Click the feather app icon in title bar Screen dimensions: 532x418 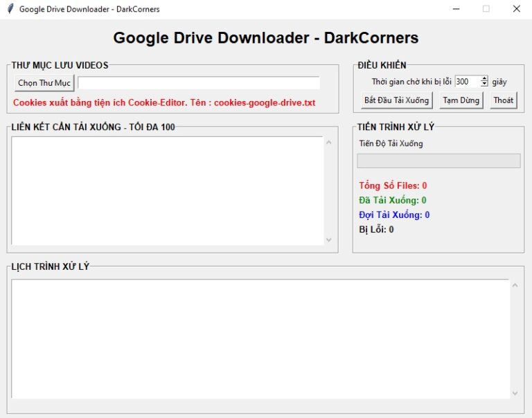tap(10, 9)
